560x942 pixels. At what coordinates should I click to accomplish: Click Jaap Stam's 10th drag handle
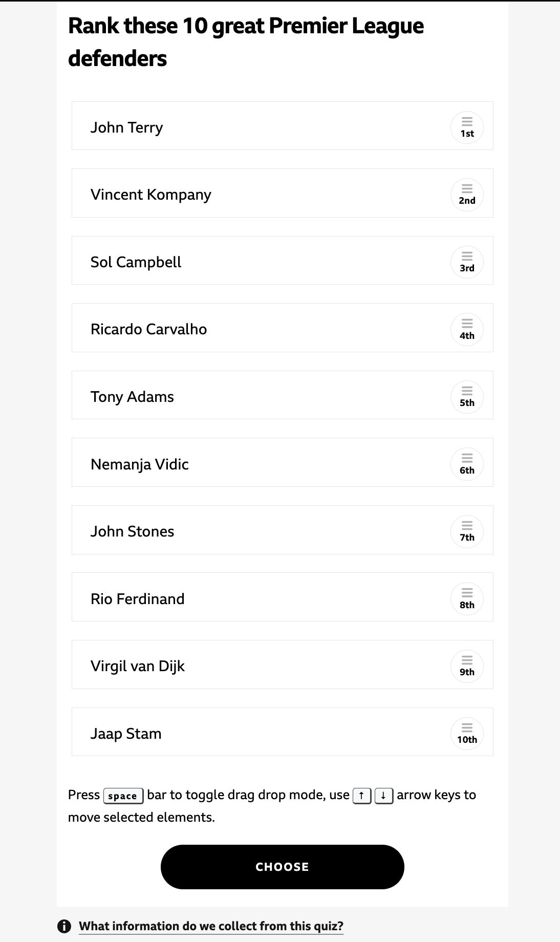click(467, 733)
